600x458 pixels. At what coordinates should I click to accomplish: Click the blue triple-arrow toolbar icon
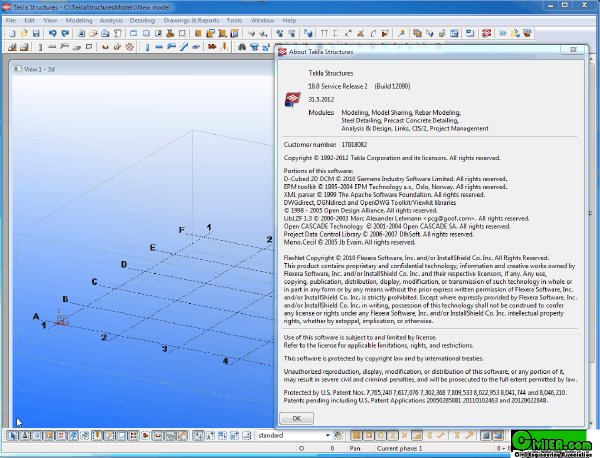point(503,34)
